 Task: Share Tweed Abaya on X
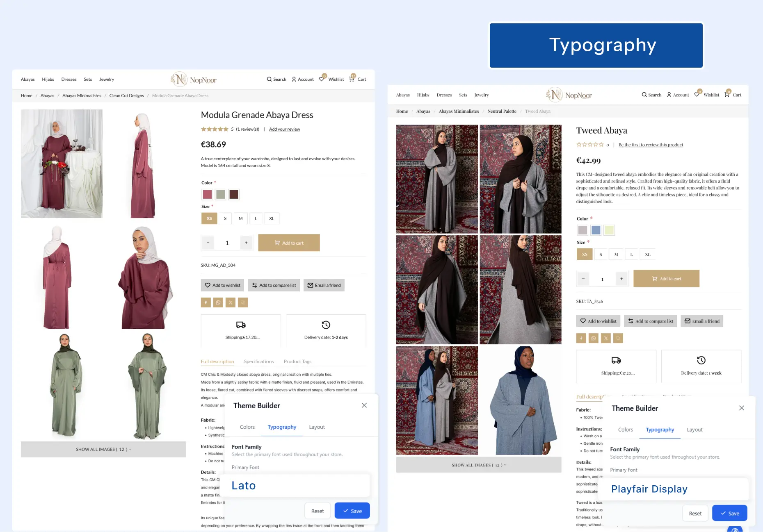605,338
